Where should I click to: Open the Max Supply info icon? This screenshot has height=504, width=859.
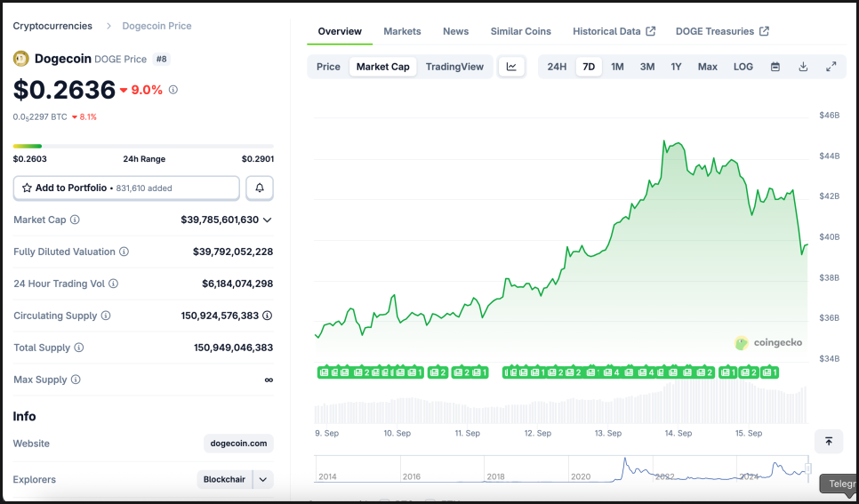(x=76, y=380)
